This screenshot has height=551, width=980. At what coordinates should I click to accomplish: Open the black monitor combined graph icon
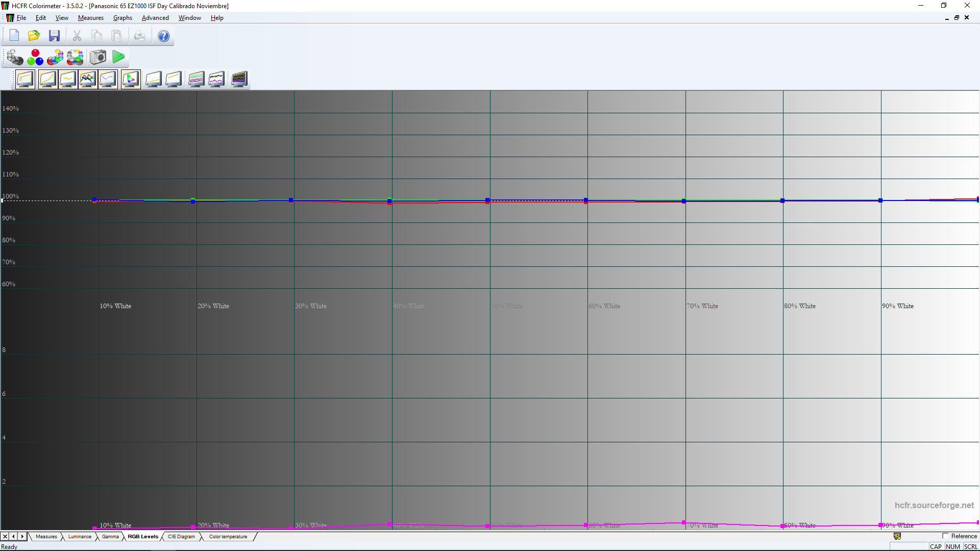[239, 79]
